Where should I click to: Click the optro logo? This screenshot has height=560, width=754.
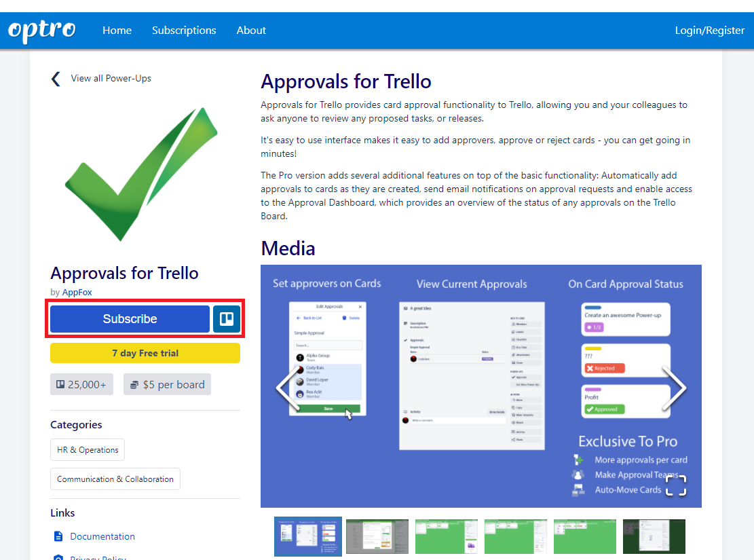pyautogui.click(x=42, y=31)
